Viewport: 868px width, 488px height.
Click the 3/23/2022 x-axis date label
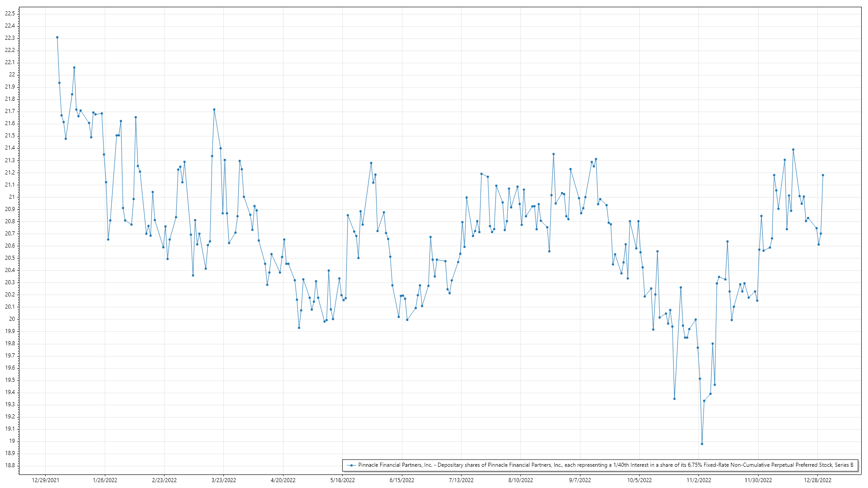[x=224, y=480]
